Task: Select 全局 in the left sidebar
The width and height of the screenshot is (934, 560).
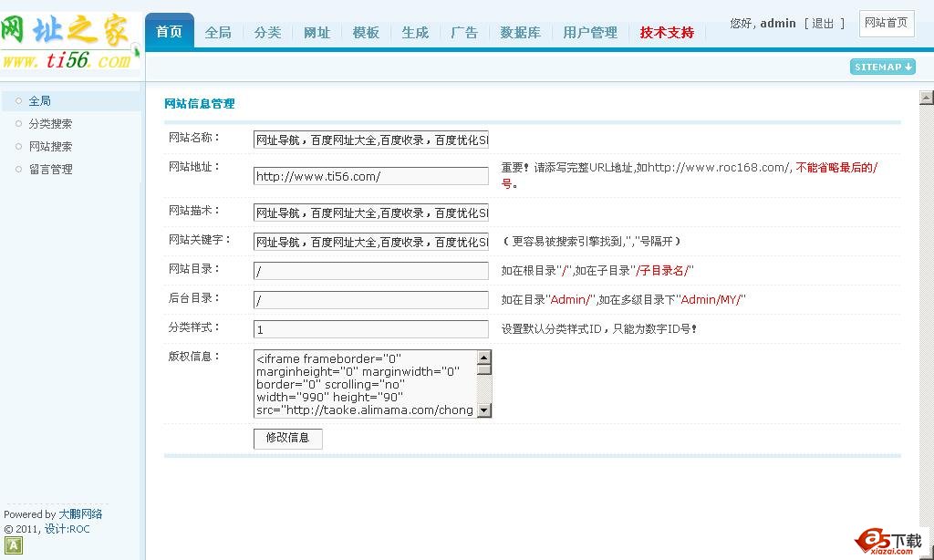Action: (x=40, y=100)
